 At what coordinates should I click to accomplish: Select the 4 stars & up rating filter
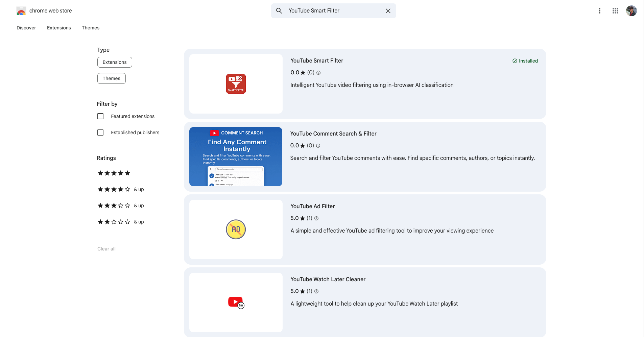pos(114,189)
